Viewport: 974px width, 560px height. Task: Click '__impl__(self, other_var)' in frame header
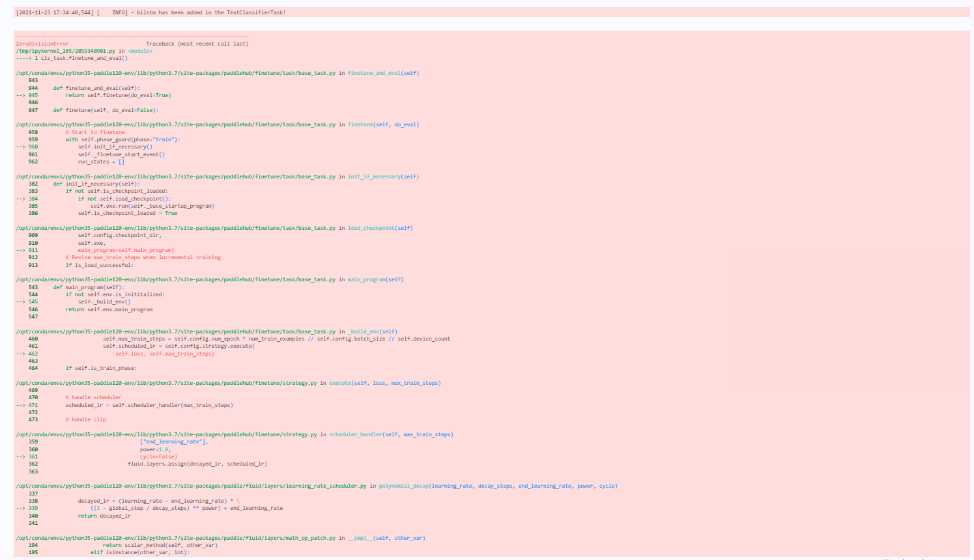pos(386,538)
